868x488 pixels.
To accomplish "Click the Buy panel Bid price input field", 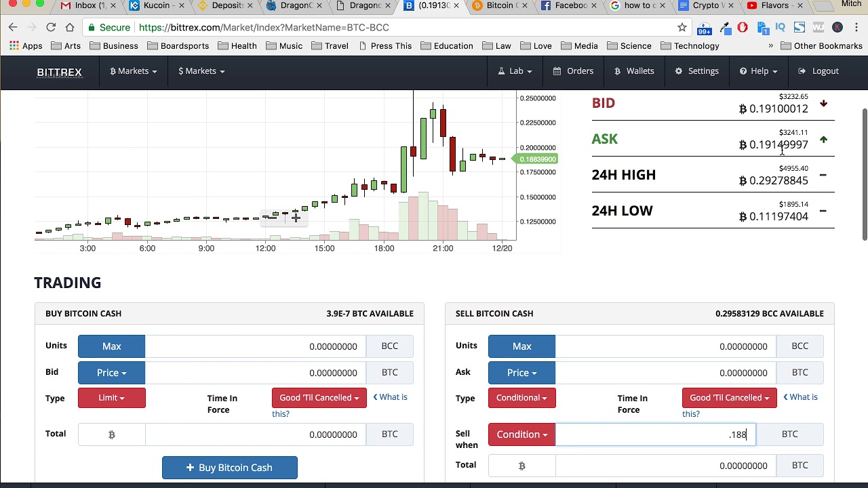I will [255, 373].
